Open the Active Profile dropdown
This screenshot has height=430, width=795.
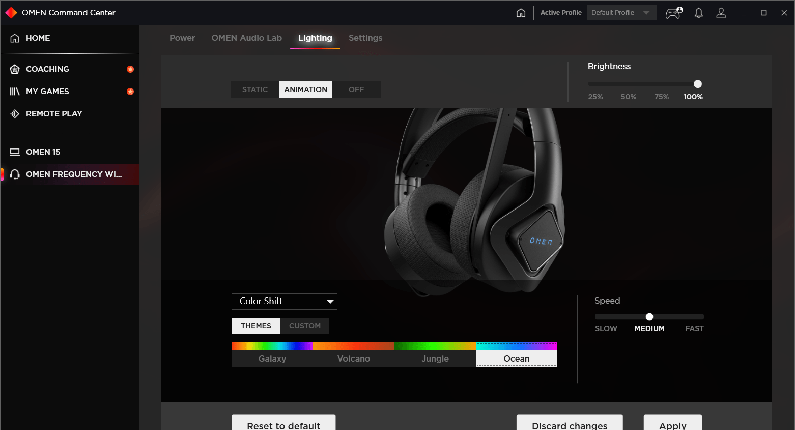pyautogui.click(x=622, y=13)
